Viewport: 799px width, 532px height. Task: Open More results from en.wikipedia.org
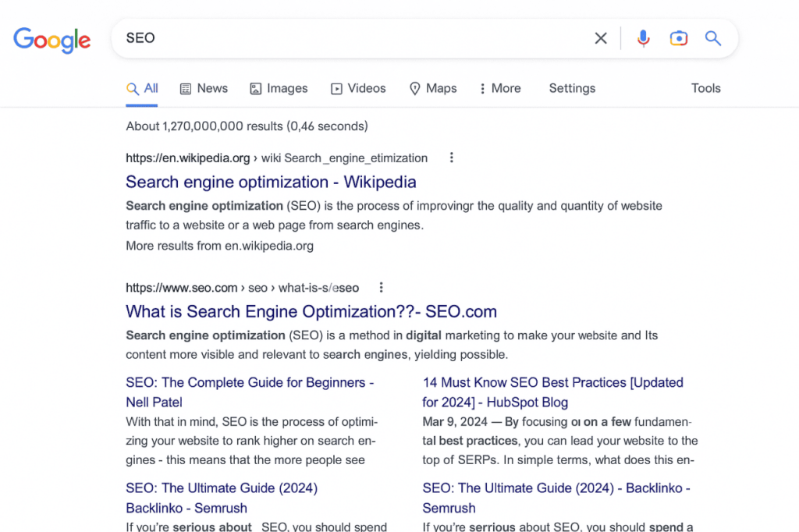click(219, 246)
